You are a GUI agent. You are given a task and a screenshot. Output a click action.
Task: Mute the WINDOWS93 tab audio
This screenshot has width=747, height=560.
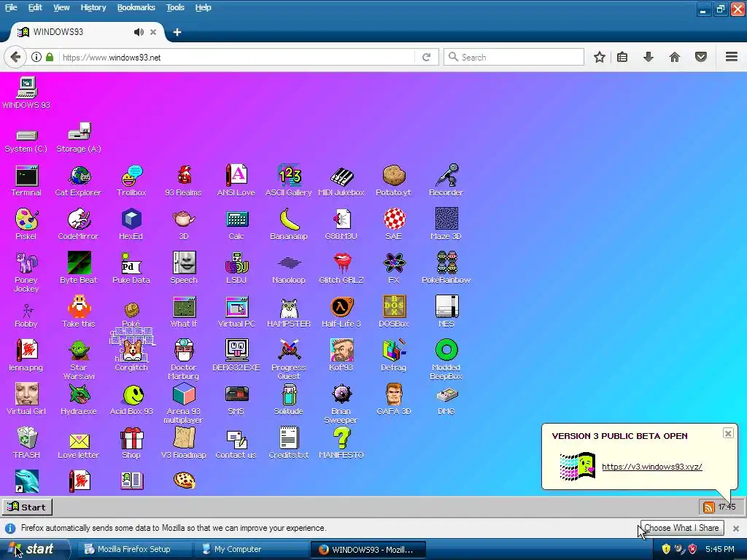[x=139, y=32]
